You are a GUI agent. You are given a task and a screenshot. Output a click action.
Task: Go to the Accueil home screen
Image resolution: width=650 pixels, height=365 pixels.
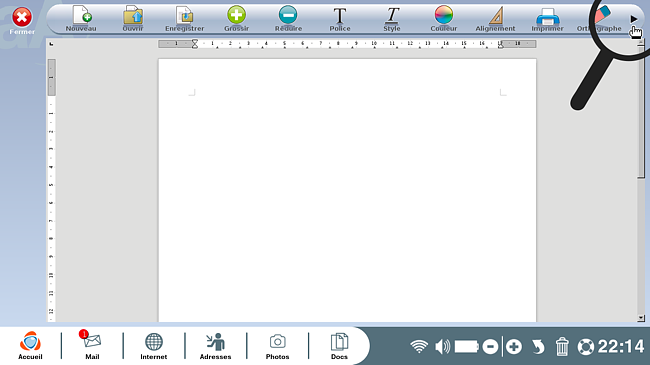click(x=30, y=345)
